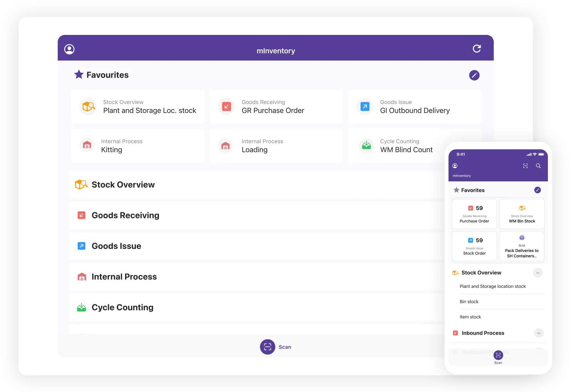Image resolution: width=570 pixels, height=392 pixels.
Task: Click the RLM cube icon on phone tile
Action: (x=522, y=238)
